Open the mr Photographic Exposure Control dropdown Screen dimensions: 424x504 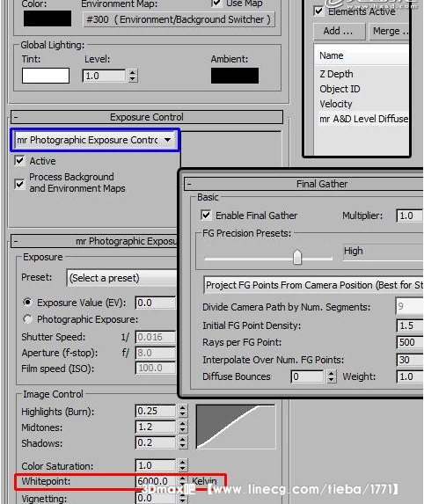click(x=94, y=140)
